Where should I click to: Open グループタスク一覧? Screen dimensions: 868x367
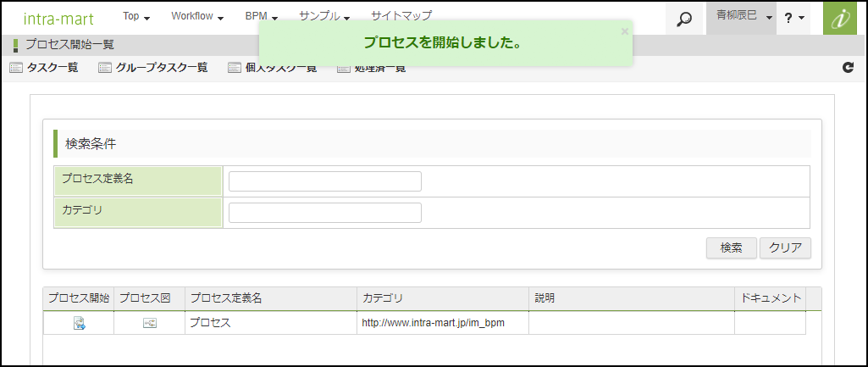click(153, 68)
